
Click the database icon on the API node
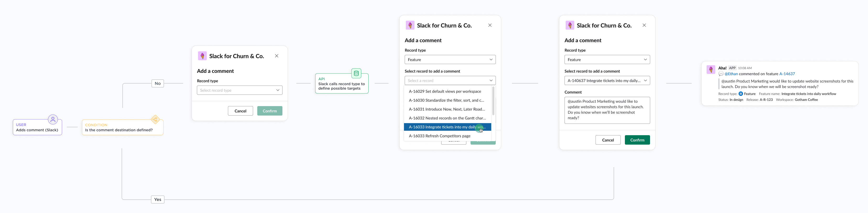tap(356, 73)
